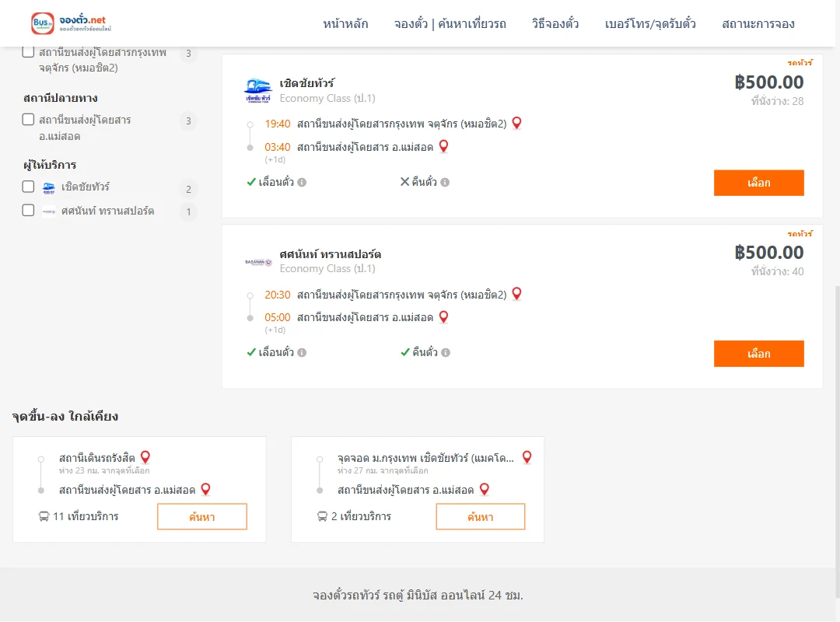Click ที่นั่งว่าง: 28 seat count
840x622 pixels.
coord(777,101)
